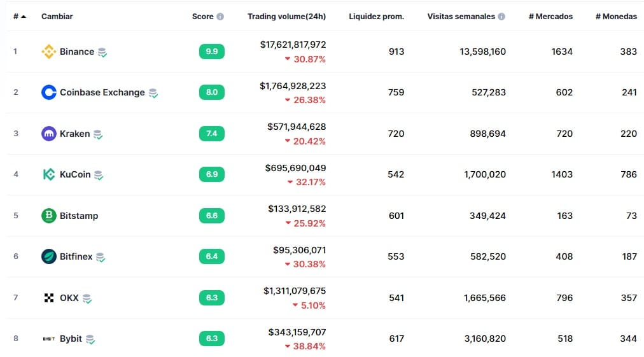644x357 pixels.
Task: Click Coinbase volume $1,764,928,223
Action: (293, 86)
